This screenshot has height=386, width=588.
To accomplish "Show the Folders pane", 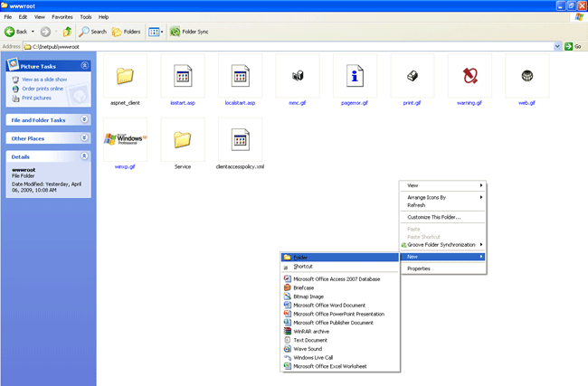I will [127, 32].
